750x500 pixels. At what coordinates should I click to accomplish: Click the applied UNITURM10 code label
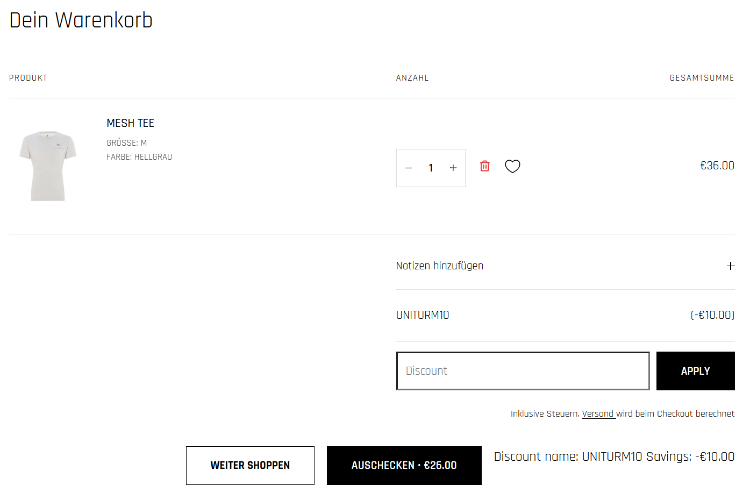(423, 316)
